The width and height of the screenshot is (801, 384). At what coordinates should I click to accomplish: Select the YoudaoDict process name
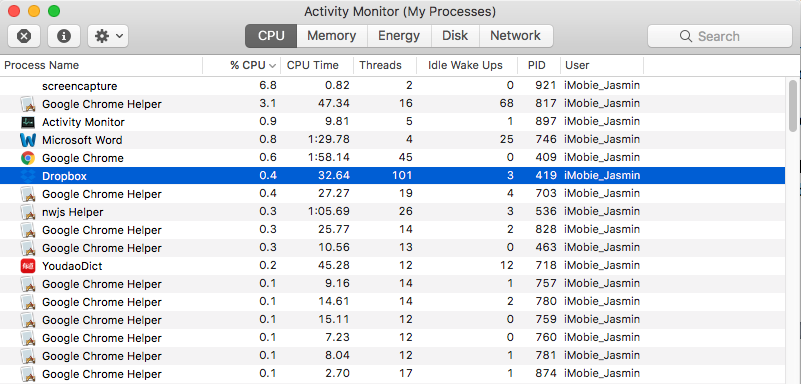point(72,266)
